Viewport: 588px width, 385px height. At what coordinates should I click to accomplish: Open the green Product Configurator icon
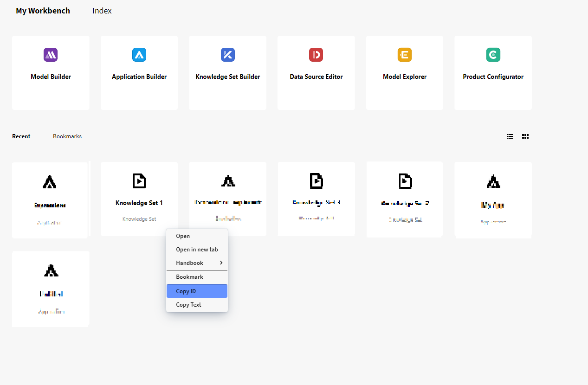493,55
